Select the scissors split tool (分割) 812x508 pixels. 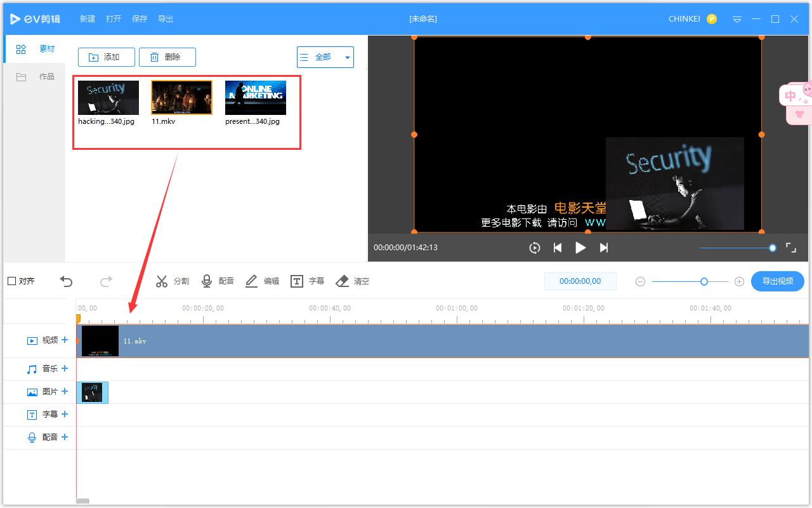coord(172,281)
